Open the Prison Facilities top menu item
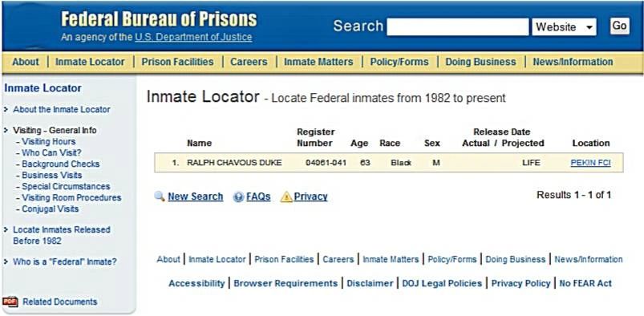 click(x=177, y=62)
